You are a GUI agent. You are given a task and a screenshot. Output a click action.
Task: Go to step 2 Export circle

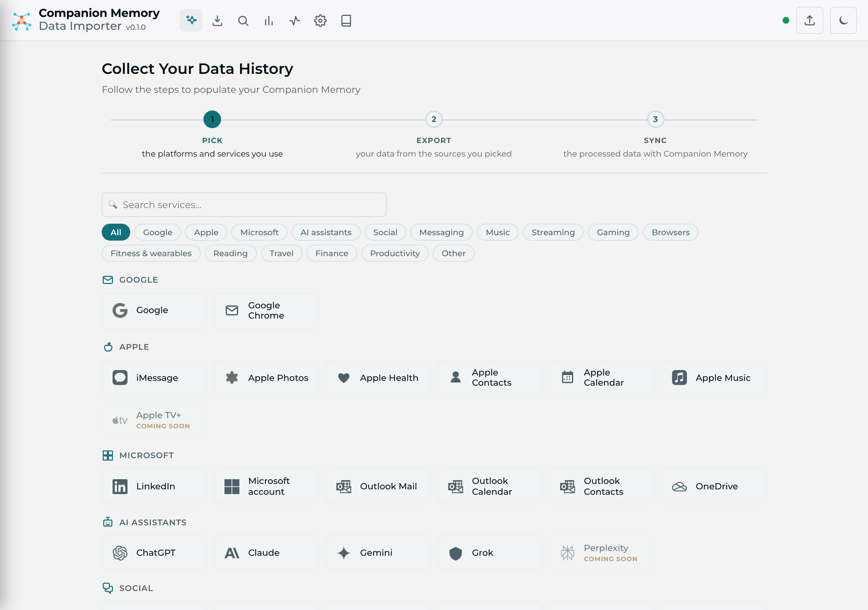434,119
